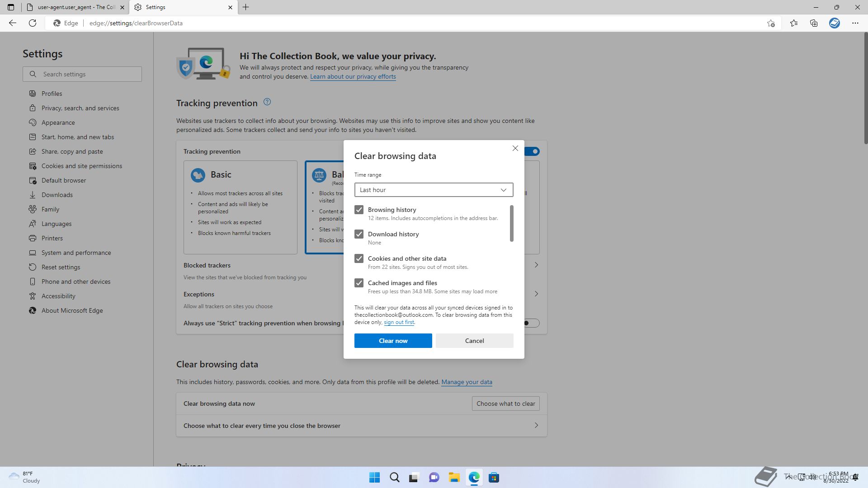
Task: Click the Clear now button
Action: pyautogui.click(x=393, y=341)
